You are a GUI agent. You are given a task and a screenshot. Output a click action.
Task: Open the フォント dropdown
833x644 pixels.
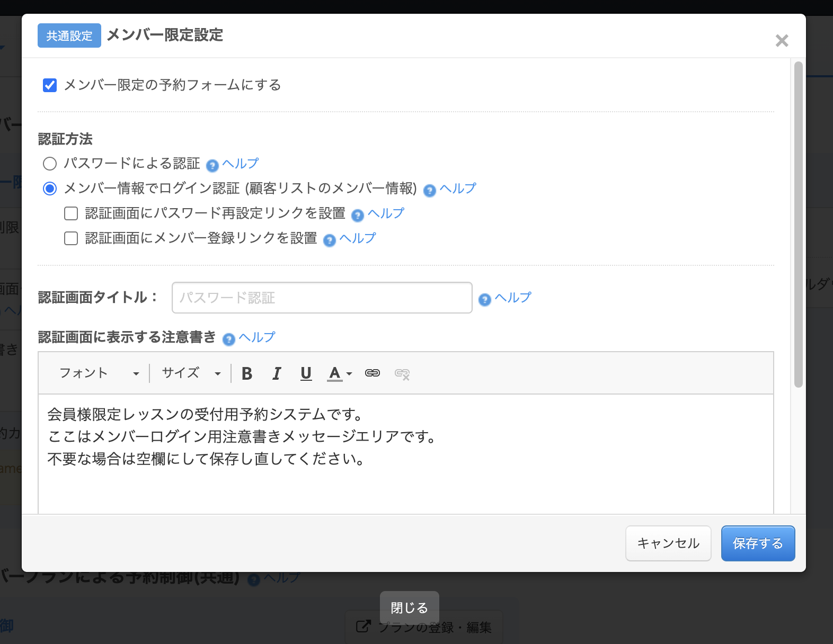pyautogui.click(x=99, y=373)
